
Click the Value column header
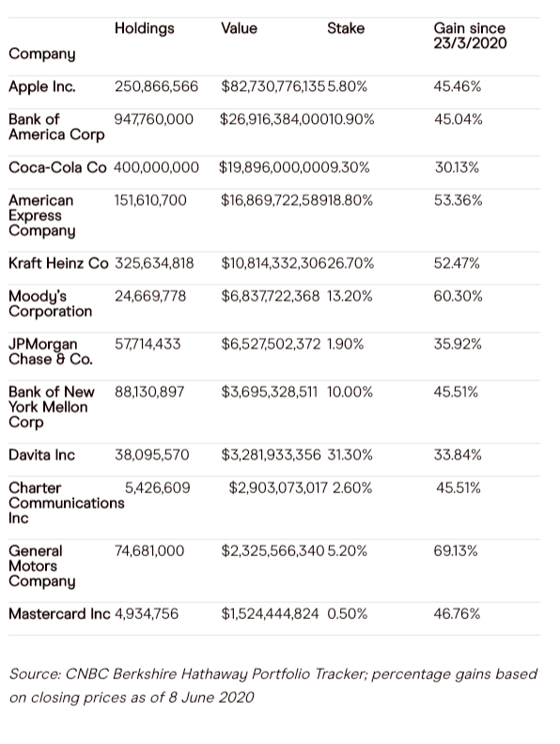click(239, 28)
